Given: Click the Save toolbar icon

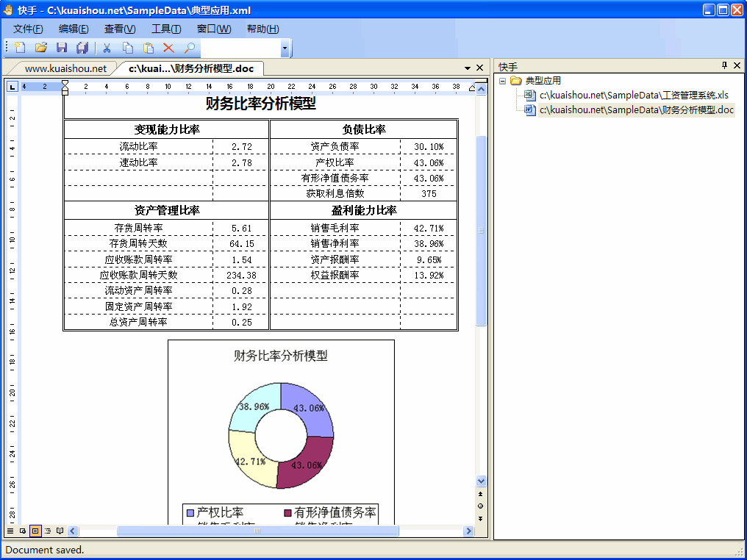Looking at the screenshot, I should pyautogui.click(x=62, y=48).
